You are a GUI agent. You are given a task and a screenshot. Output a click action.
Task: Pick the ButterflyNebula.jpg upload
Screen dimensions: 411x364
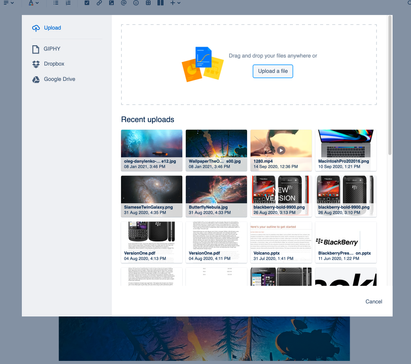(x=216, y=196)
